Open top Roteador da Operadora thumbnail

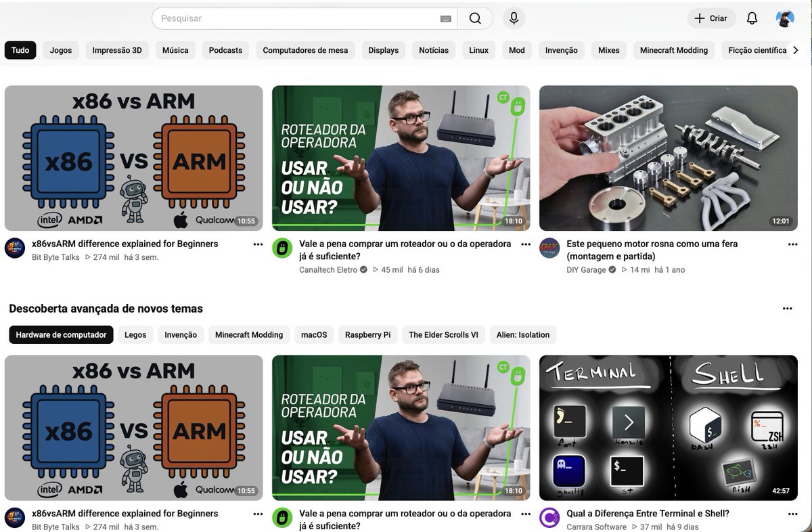click(x=401, y=158)
